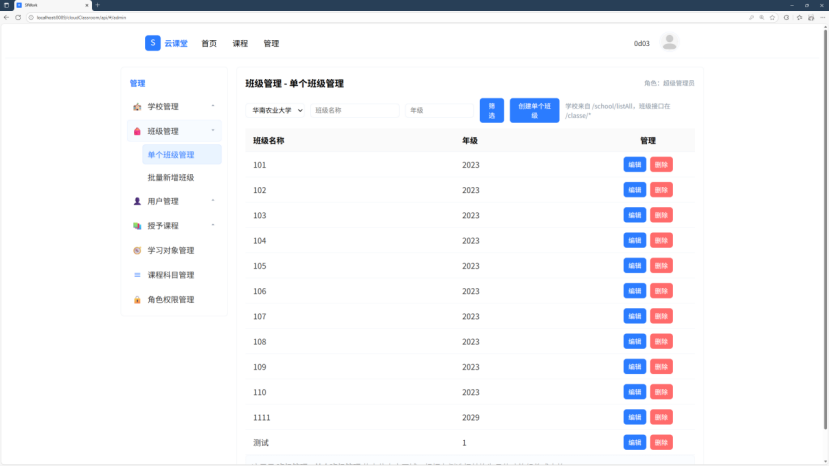
Task: Open 首页 in top navigation
Action: (x=209, y=43)
